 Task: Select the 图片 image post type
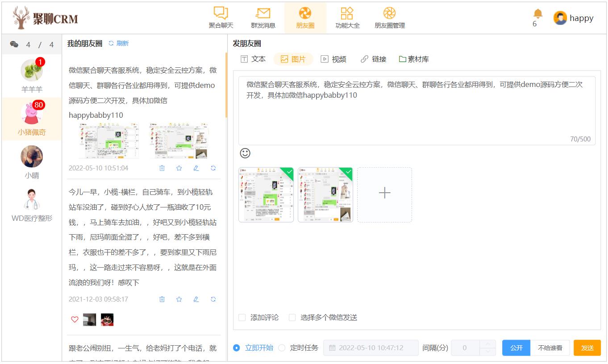293,59
